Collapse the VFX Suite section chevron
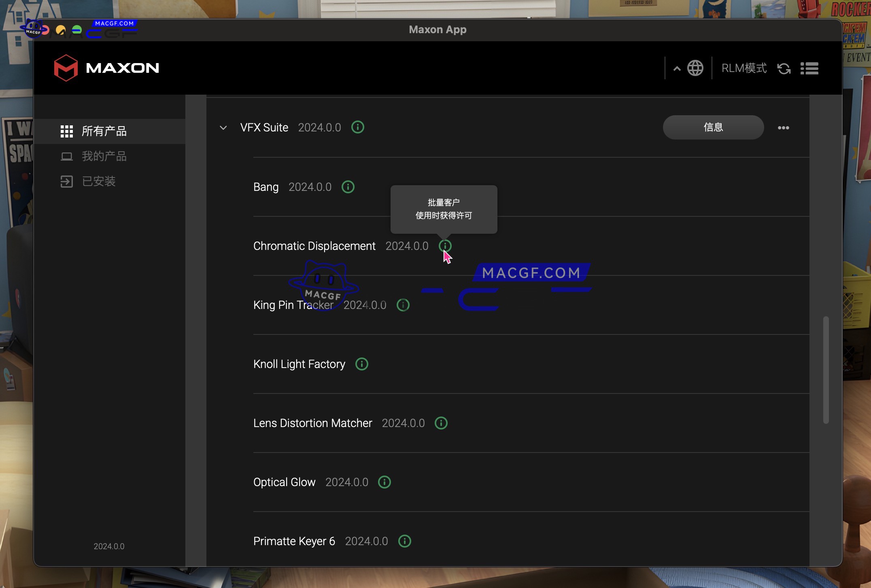Image resolution: width=871 pixels, height=588 pixels. coord(223,128)
